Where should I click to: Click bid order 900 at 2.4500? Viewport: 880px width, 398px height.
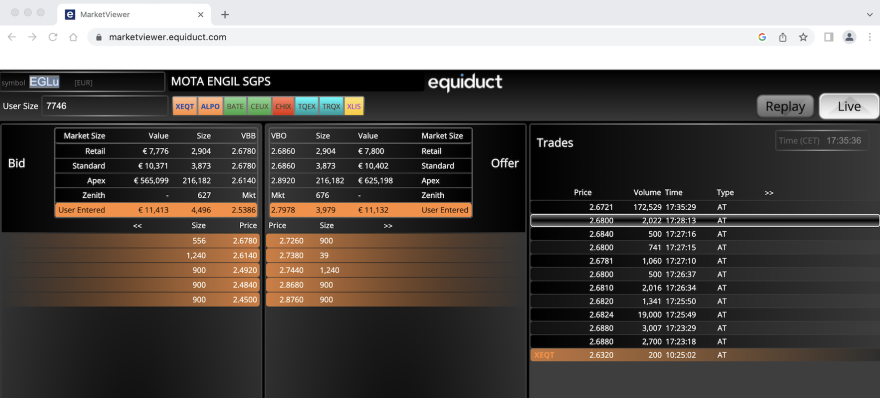131,300
